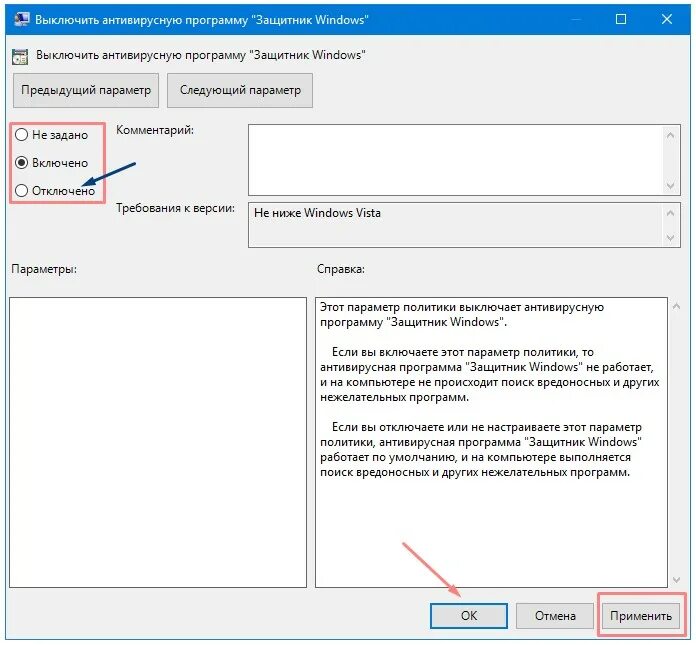Minimize the policy dialog window
This screenshot has height=645, width=696.
(x=576, y=19)
